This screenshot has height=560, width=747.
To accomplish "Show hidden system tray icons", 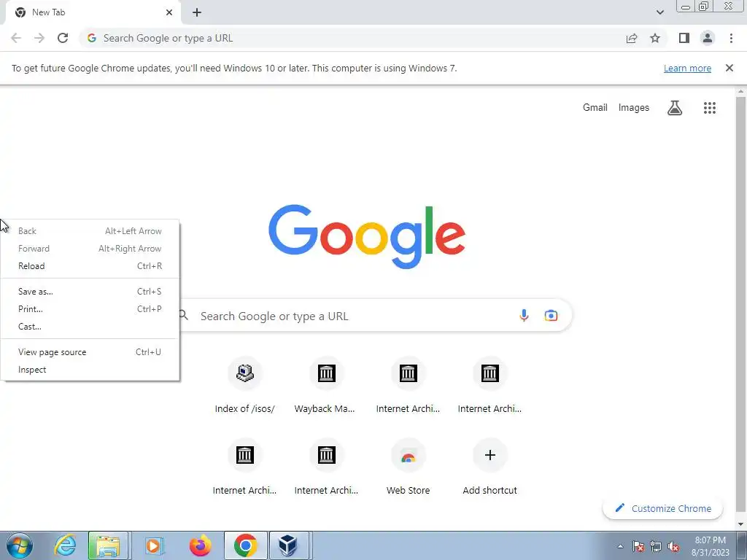I will click(620, 547).
